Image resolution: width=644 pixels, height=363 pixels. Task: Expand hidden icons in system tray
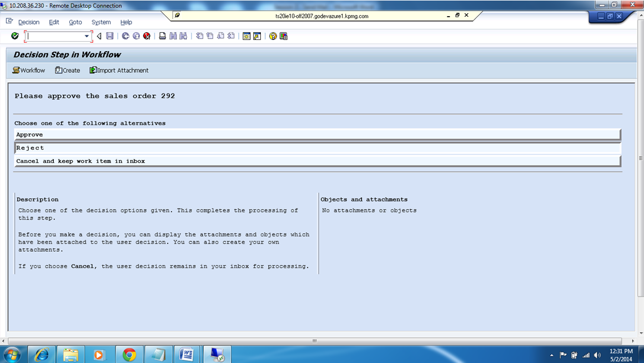551,354
